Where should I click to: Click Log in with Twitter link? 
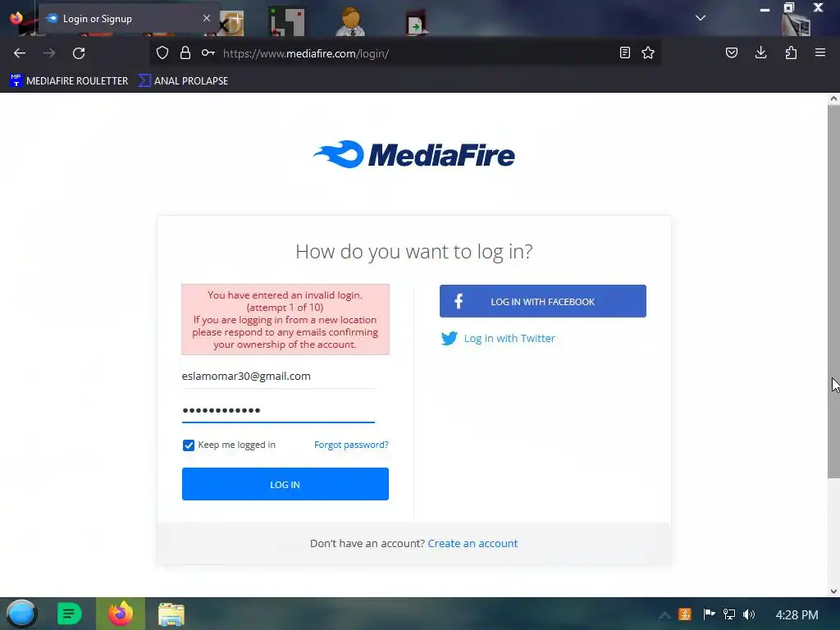coord(509,339)
